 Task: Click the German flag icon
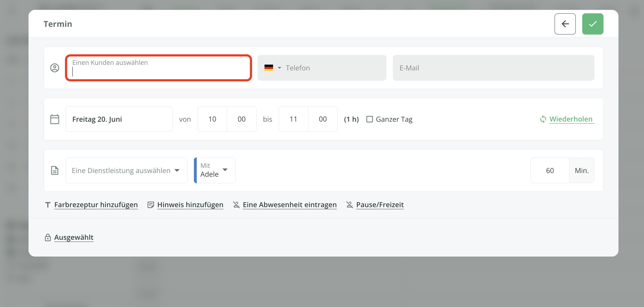pos(269,68)
